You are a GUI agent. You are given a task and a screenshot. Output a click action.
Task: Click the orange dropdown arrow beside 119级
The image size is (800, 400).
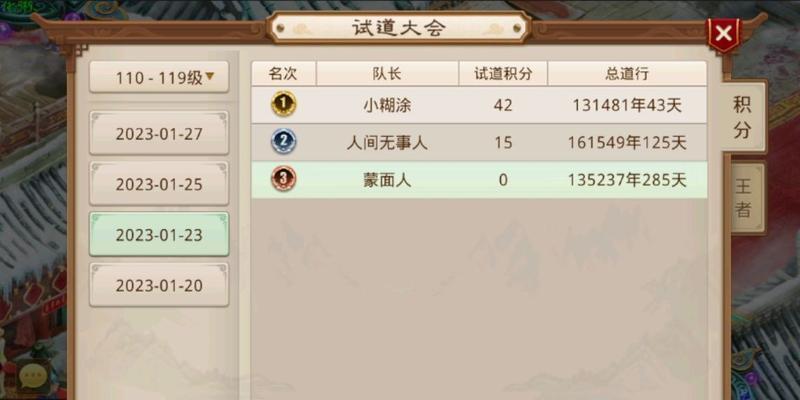click(x=210, y=77)
